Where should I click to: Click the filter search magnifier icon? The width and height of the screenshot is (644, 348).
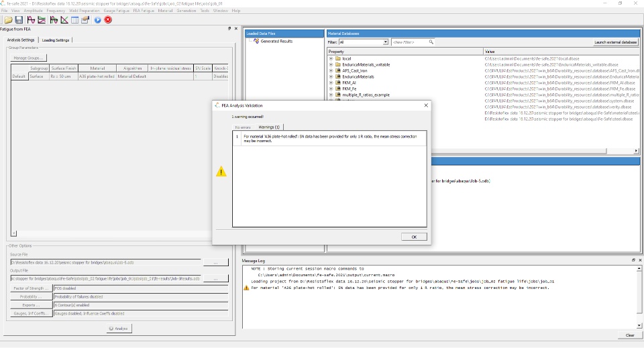[x=431, y=42]
